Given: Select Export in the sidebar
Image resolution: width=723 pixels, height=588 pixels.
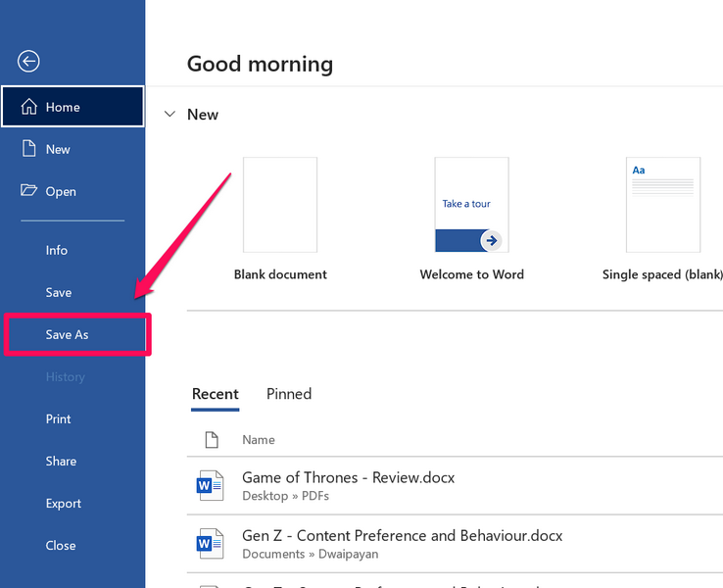Looking at the screenshot, I should pyautogui.click(x=64, y=504).
